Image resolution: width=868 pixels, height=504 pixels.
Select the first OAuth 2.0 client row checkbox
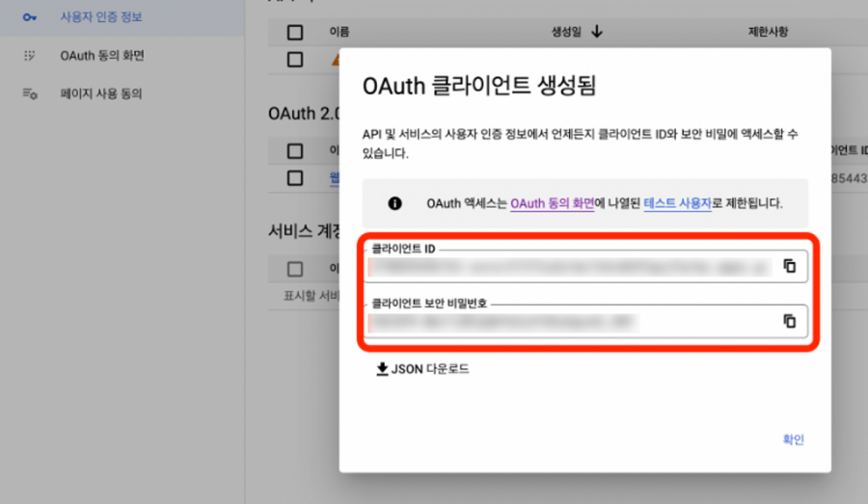pos(295,177)
